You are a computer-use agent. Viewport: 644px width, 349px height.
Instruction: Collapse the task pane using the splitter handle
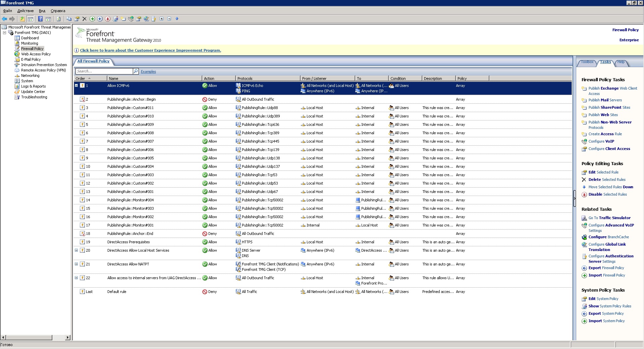coord(574,198)
